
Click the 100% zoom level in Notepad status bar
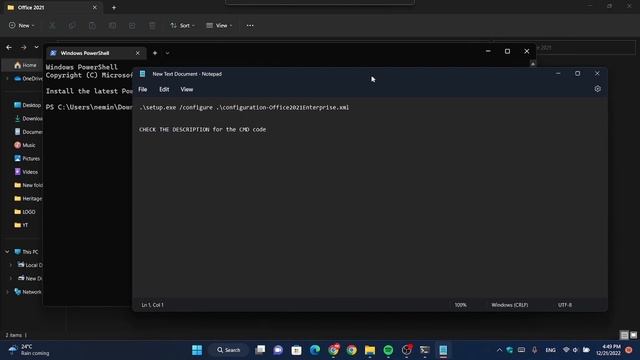coord(460,305)
